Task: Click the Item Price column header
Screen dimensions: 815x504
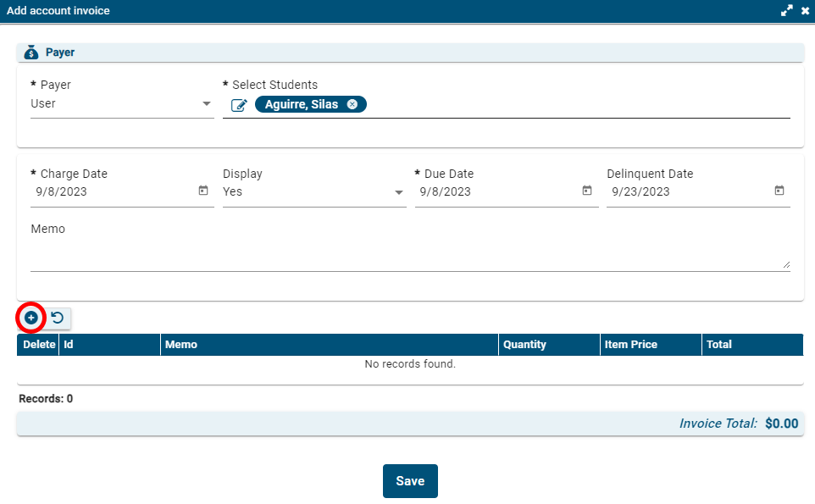Action: [x=630, y=345]
